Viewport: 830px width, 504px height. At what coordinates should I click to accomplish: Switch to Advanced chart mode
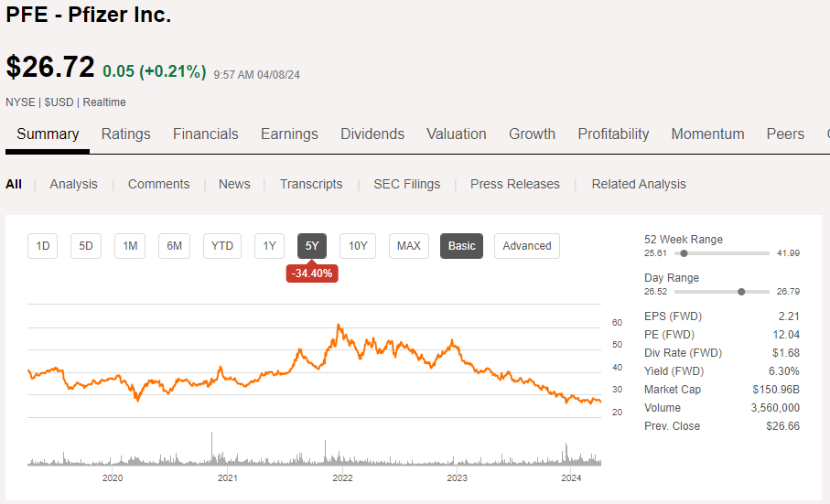[x=527, y=246]
